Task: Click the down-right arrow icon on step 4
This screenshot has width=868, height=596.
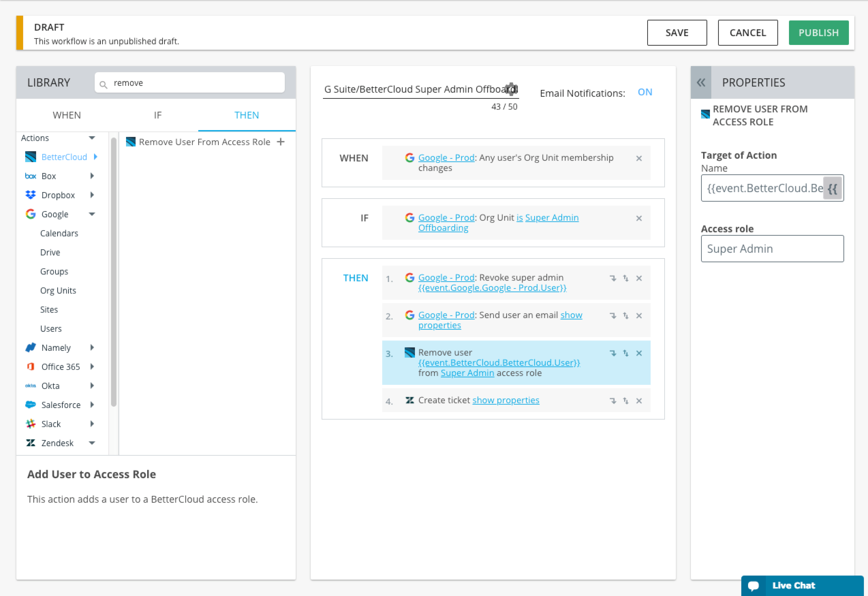Action: point(613,401)
